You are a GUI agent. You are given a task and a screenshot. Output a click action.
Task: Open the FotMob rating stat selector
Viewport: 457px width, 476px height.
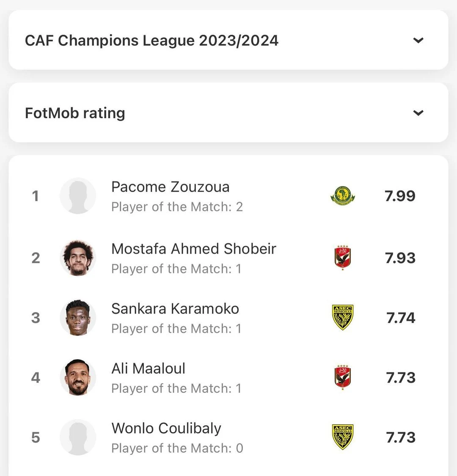click(228, 113)
